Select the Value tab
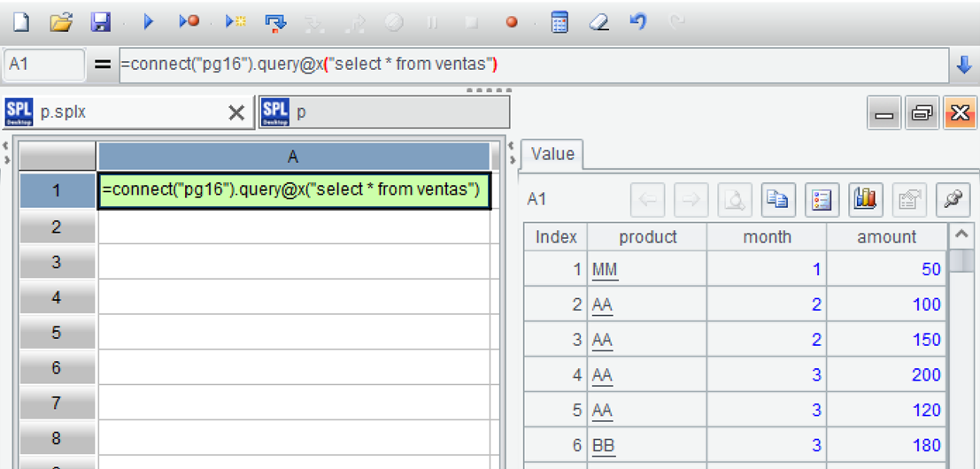This screenshot has width=980, height=469. [552, 154]
